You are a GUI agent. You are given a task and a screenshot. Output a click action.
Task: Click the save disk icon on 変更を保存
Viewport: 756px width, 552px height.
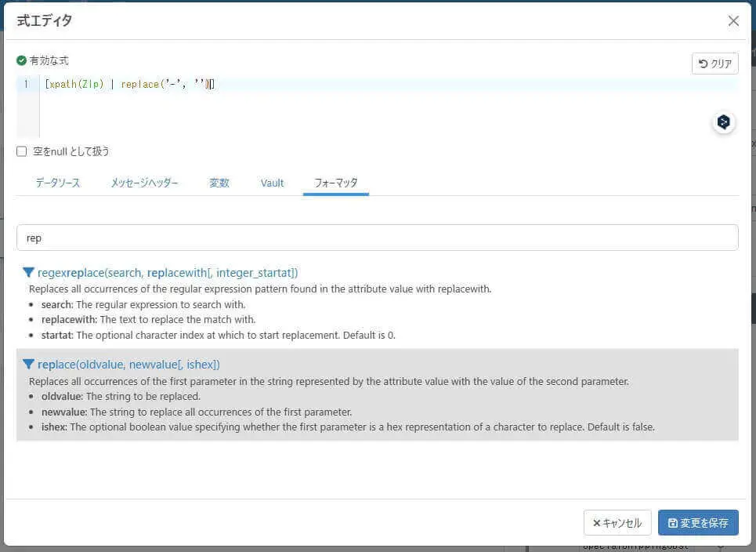coord(673,523)
